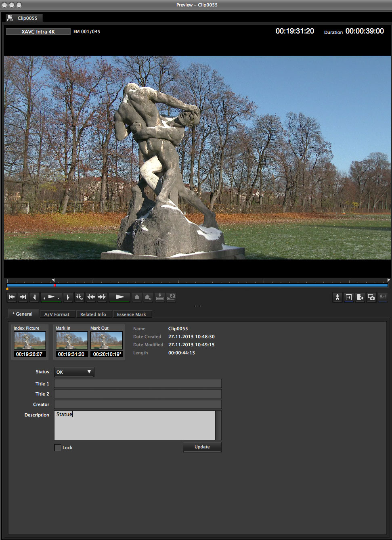Click the export clip icon
Viewport: 392px width, 540px height.
[x=360, y=297]
